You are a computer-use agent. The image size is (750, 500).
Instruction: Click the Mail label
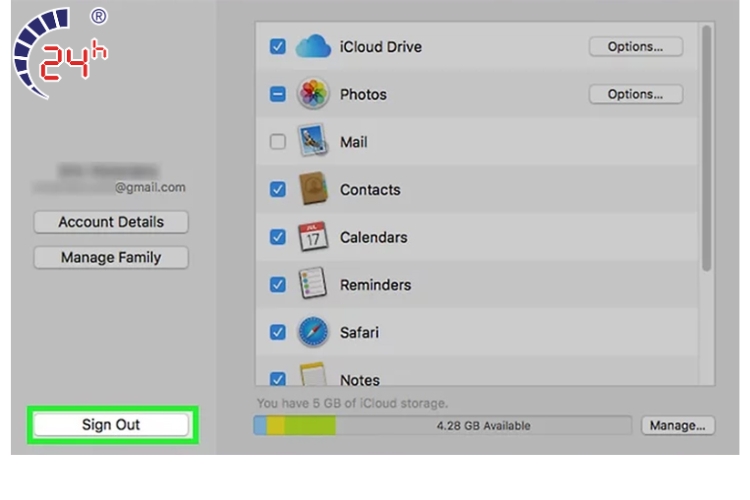(x=353, y=142)
